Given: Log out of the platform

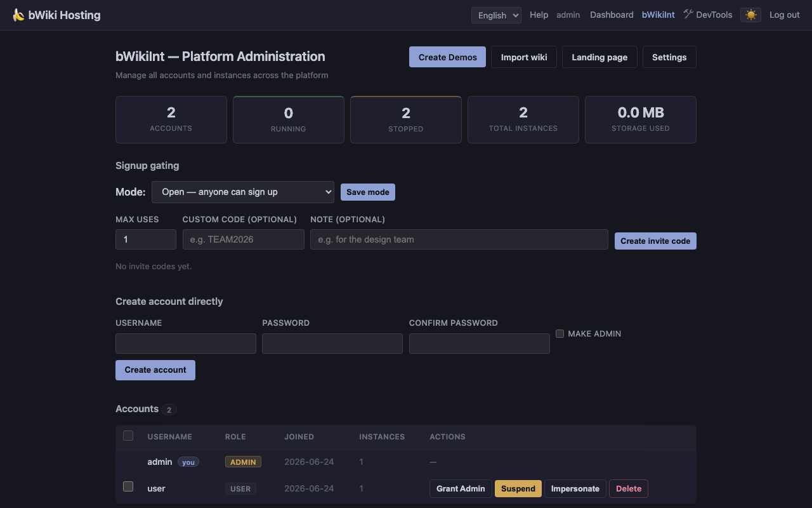Looking at the screenshot, I should [x=784, y=15].
